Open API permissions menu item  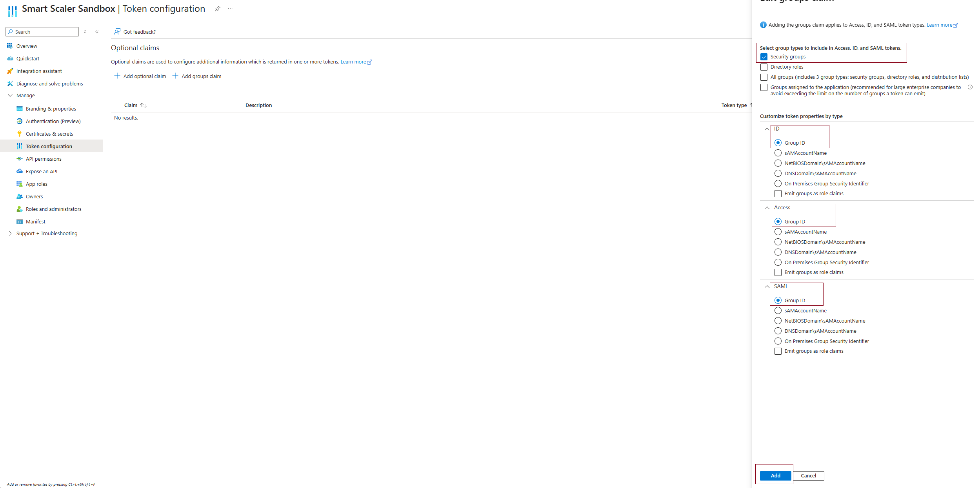coord(44,159)
